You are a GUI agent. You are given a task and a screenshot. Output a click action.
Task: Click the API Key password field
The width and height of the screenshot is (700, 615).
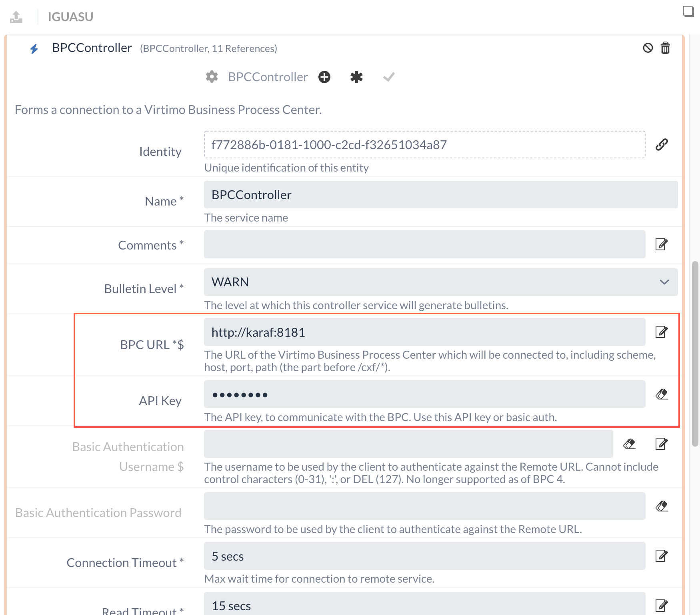(x=424, y=394)
